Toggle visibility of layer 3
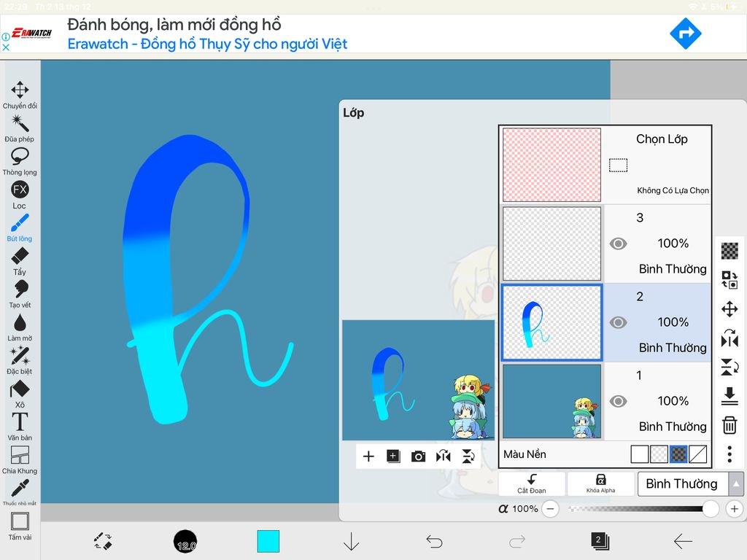Image resolution: width=747 pixels, height=560 pixels. (x=618, y=244)
